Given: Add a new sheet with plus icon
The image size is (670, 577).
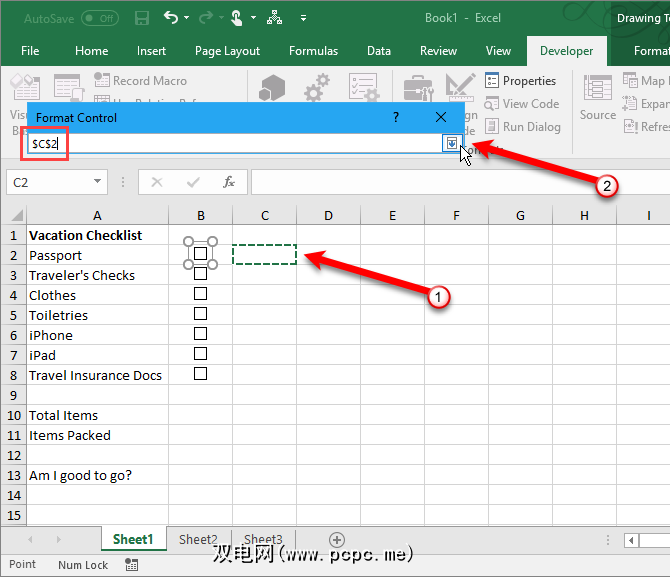Looking at the screenshot, I should (337, 540).
